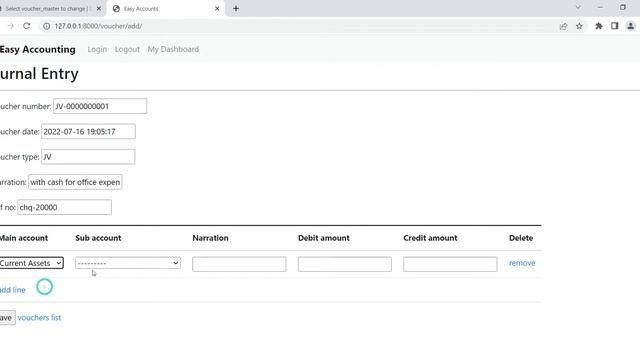Open the Main account Current Assets dropdown
Image resolution: width=640 pixels, height=360 pixels.
pyautogui.click(x=31, y=263)
